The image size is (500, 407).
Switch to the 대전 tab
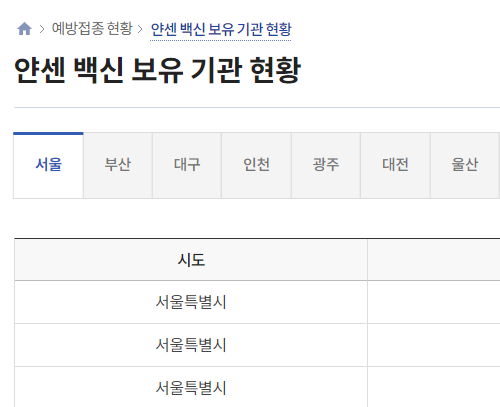pyautogui.click(x=395, y=165)
